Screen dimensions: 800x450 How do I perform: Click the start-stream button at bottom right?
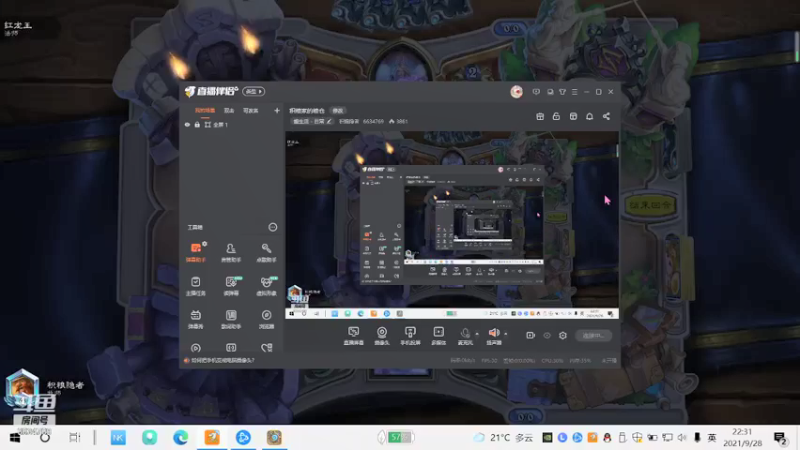pyautogui.click(x=594, y=336)
